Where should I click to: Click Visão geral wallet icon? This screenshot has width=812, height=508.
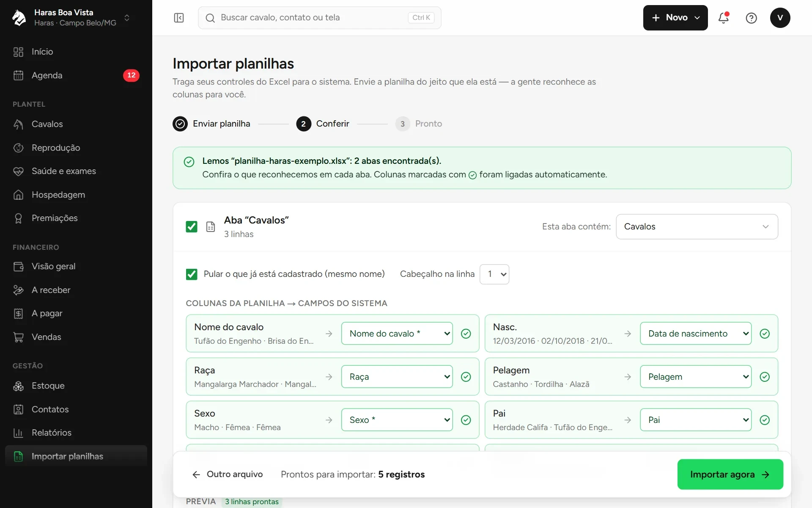click(x=18, y=266)
